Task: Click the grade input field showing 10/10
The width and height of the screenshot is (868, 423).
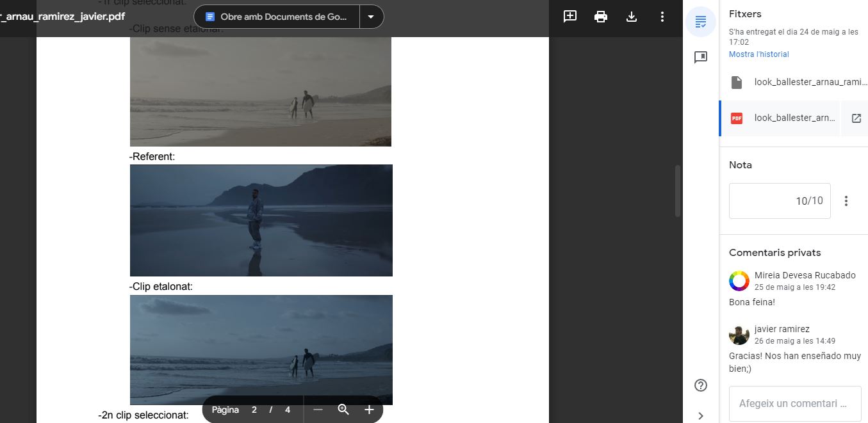Action: pos(780,201)
